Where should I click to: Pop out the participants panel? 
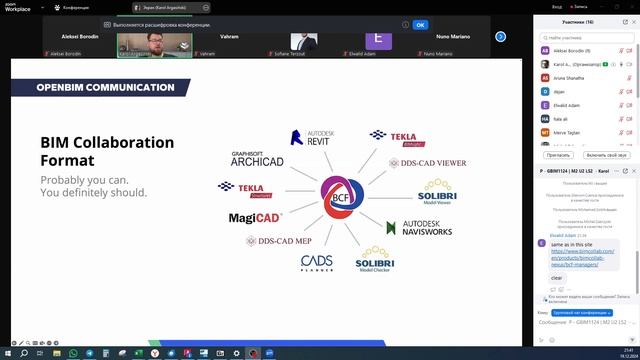click(625, 22)
